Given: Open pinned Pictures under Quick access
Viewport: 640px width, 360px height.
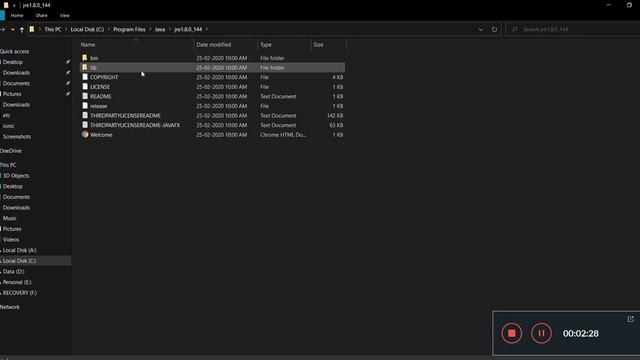Looking at the screenshot, I should (12, 94).
